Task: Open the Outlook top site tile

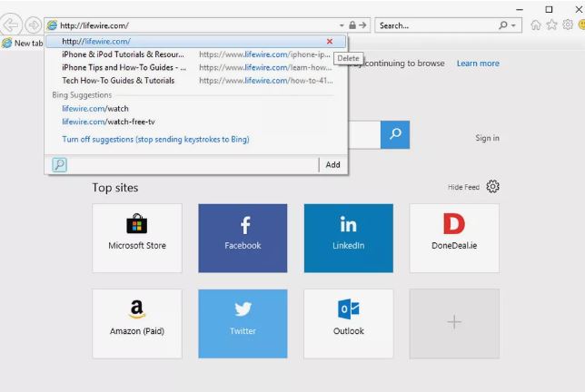Action: click(x=349, y=323)
